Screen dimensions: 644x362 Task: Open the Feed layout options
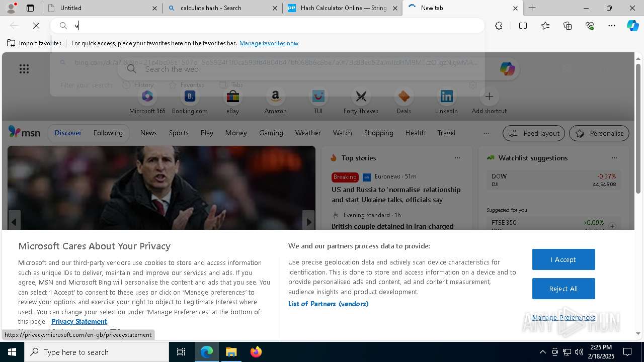coord(534,133)
